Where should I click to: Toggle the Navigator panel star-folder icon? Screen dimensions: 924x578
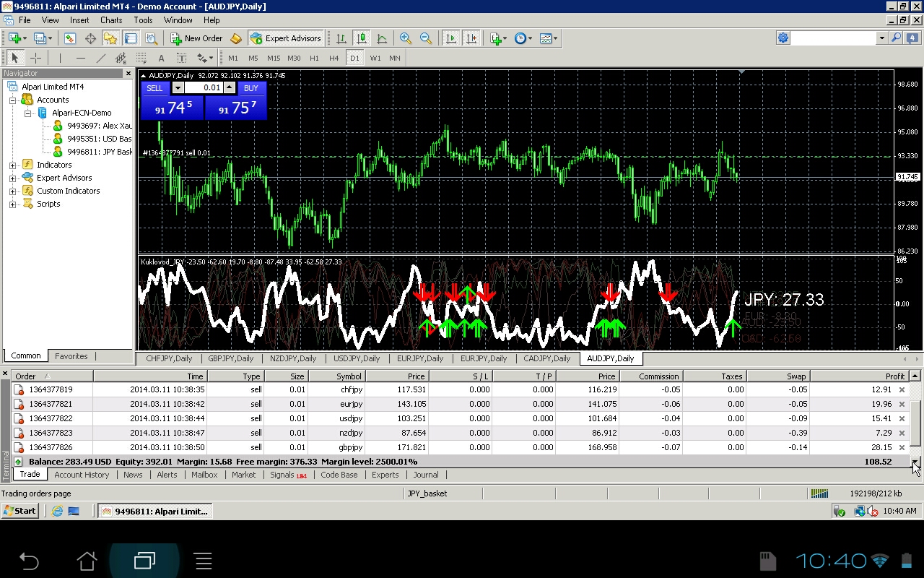click(x=110, y=38)
